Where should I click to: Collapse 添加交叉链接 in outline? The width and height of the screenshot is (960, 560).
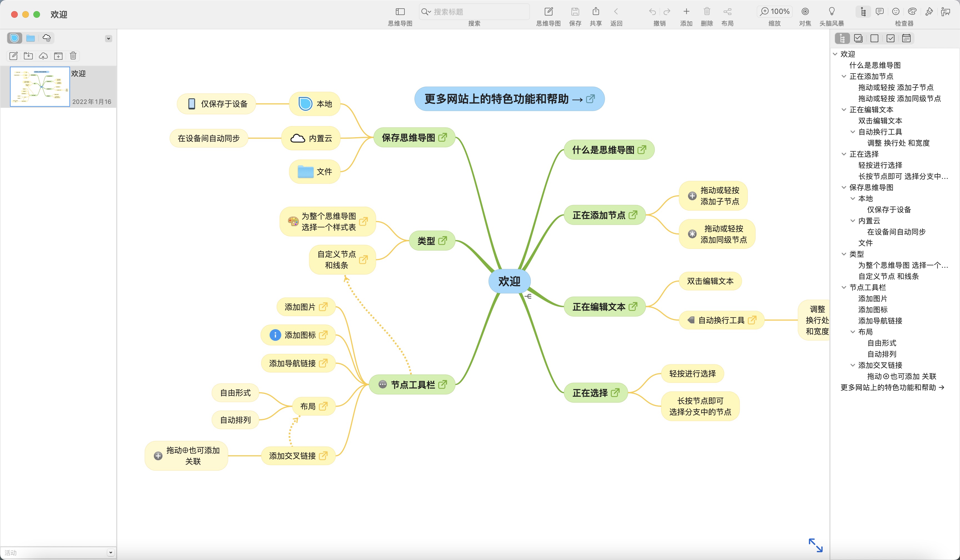tap(852, 365)
